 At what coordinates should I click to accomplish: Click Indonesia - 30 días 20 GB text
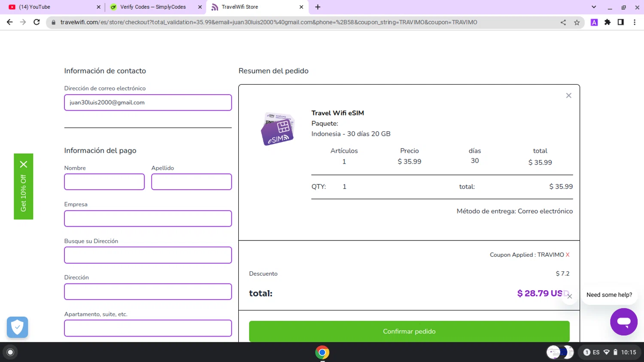[x=351, y=134]
